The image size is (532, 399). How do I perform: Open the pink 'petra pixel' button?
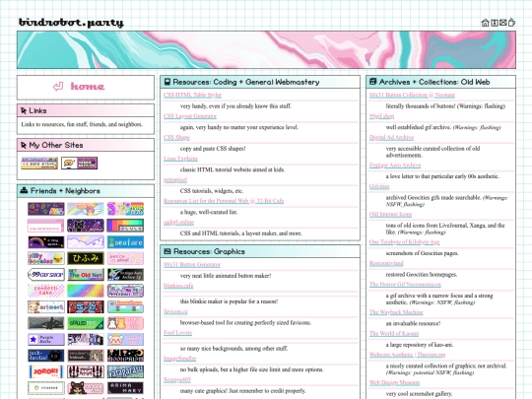pos(125,258)
